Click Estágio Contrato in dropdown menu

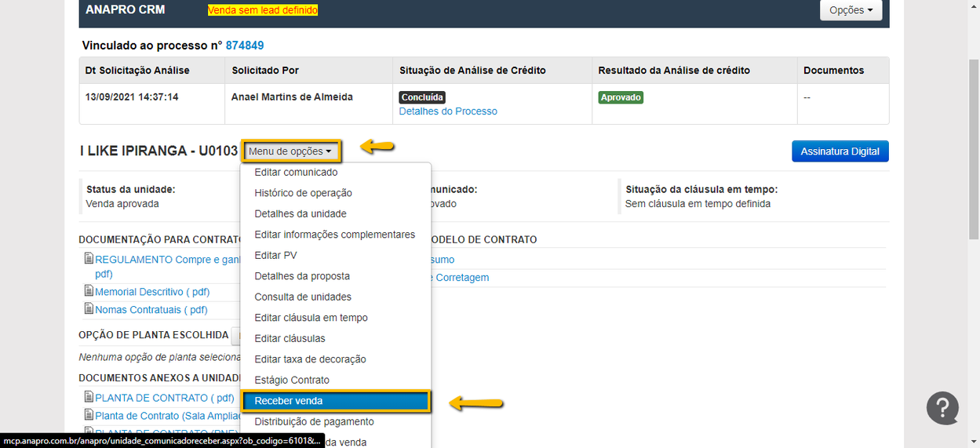(x=292, y=381)
